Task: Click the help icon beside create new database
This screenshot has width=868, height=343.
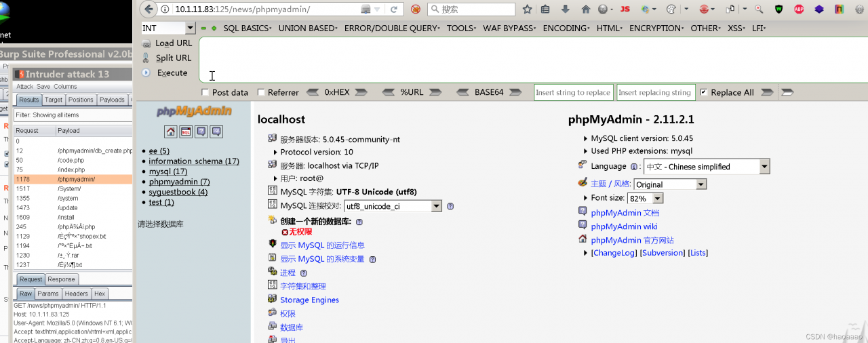Action: pyautogui.click(x=359, y=222)
